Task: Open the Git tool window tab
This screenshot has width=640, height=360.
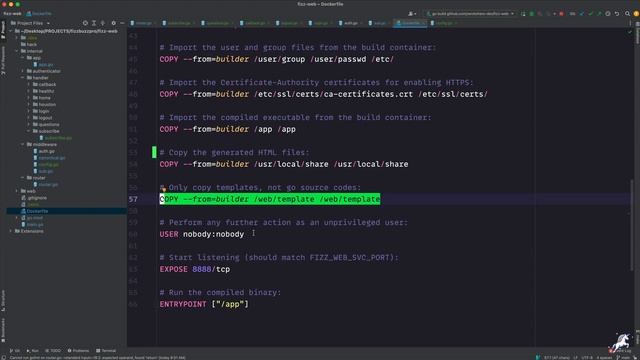Action: click(x=15, y=351)
